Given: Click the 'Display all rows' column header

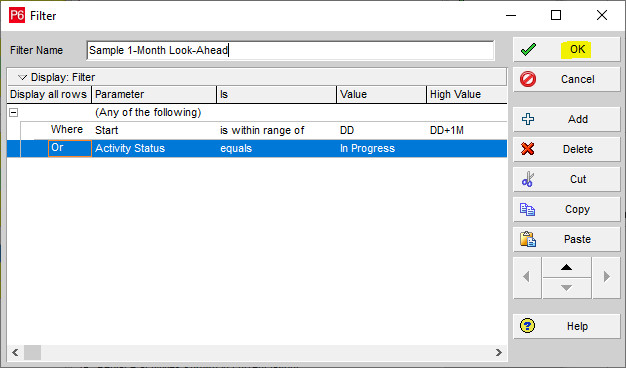Looking at the screenshot, I should pos(49,95).
